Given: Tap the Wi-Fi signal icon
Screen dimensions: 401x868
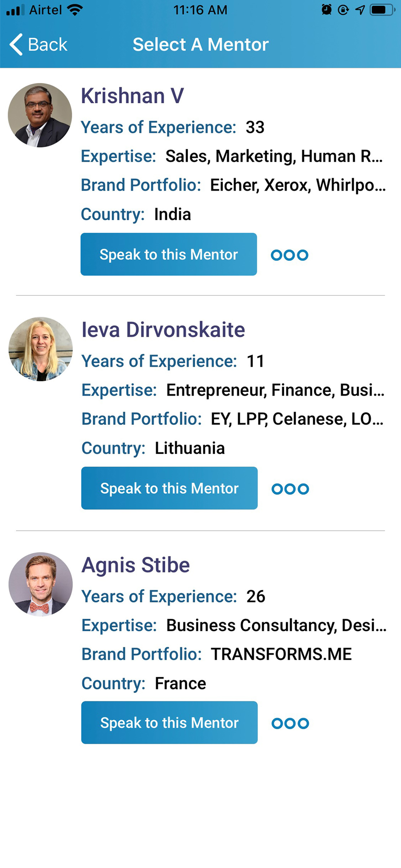Looking at the screenshot, I should 75,10.
